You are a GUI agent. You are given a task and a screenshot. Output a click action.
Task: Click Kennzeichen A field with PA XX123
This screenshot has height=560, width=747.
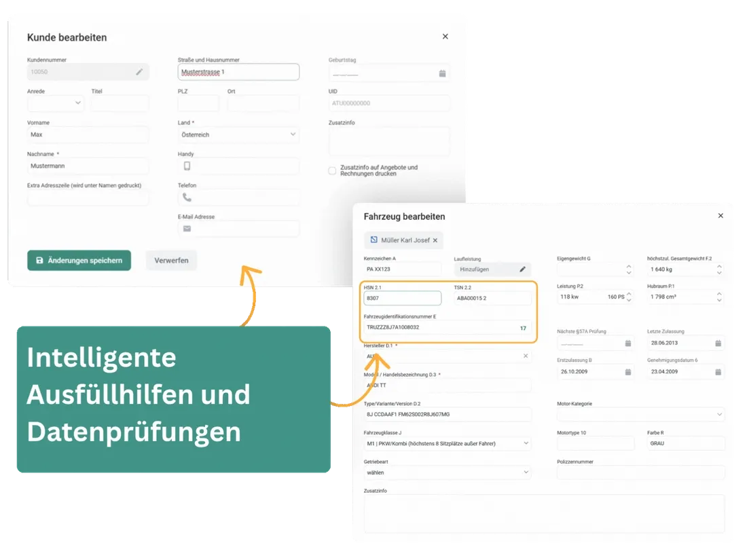(403, 269)
